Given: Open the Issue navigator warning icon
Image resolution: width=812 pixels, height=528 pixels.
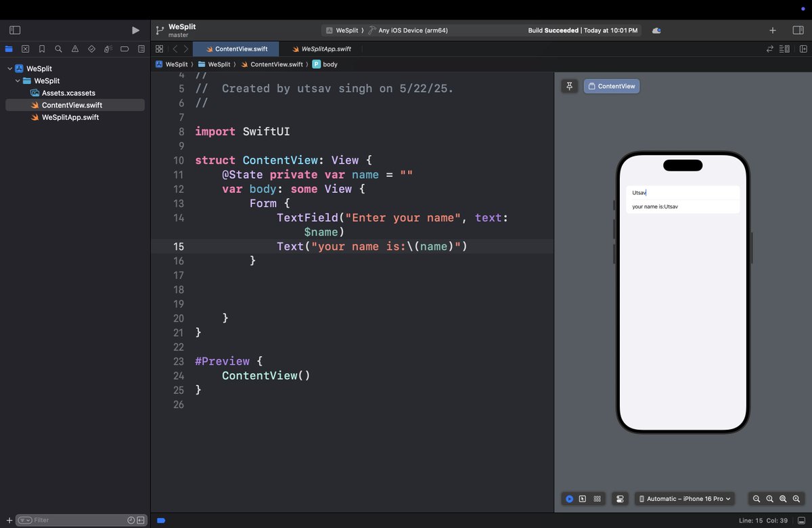Looking at the screenshot, I should (75, 49).
